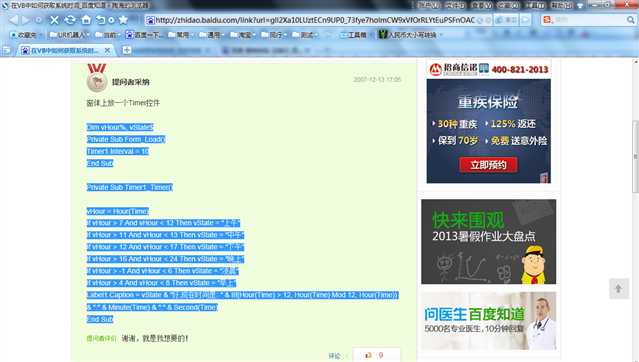Expand the 常用 bookmark folder

pos(181,35)
